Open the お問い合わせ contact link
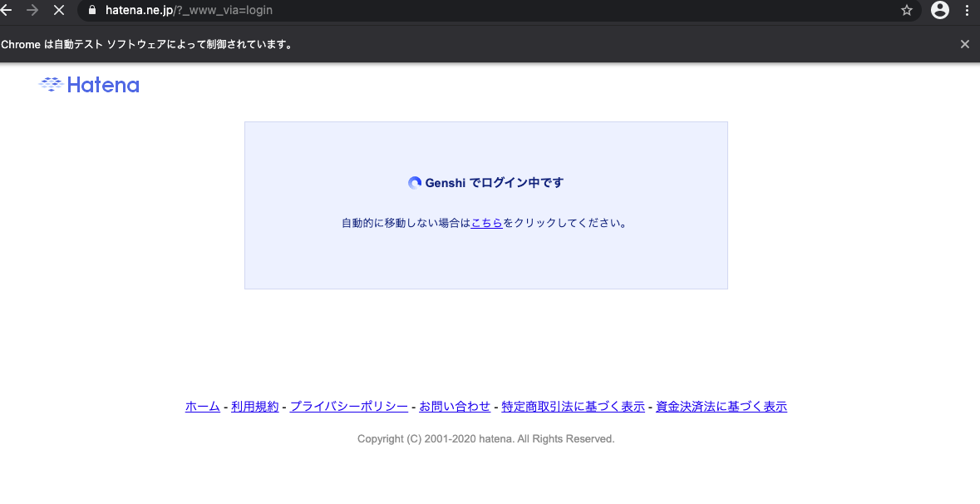The width and height of the screenshot is (980, 504). (x=456, y=406)
